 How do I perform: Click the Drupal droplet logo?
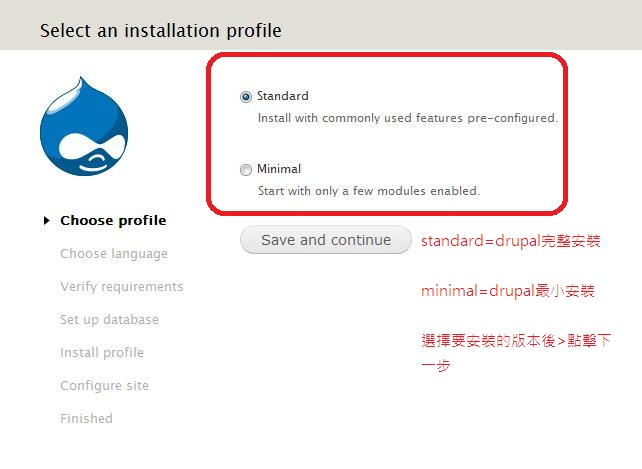[84, 126]
